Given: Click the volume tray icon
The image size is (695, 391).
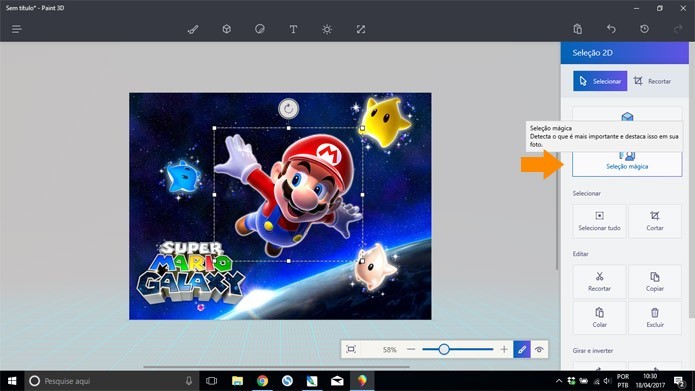Looking at the screenshot, I should [607, 381].
